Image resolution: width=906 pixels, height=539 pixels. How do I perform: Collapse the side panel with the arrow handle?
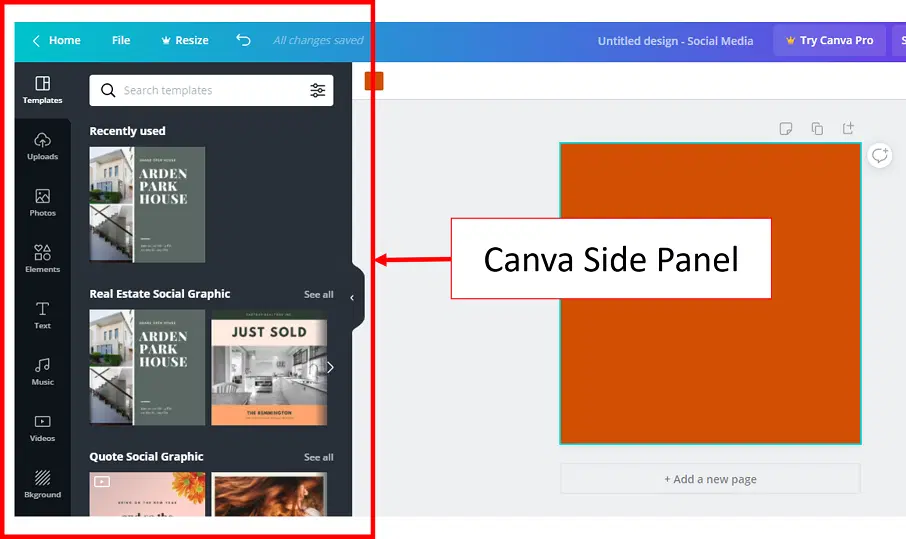click(352, 298)
